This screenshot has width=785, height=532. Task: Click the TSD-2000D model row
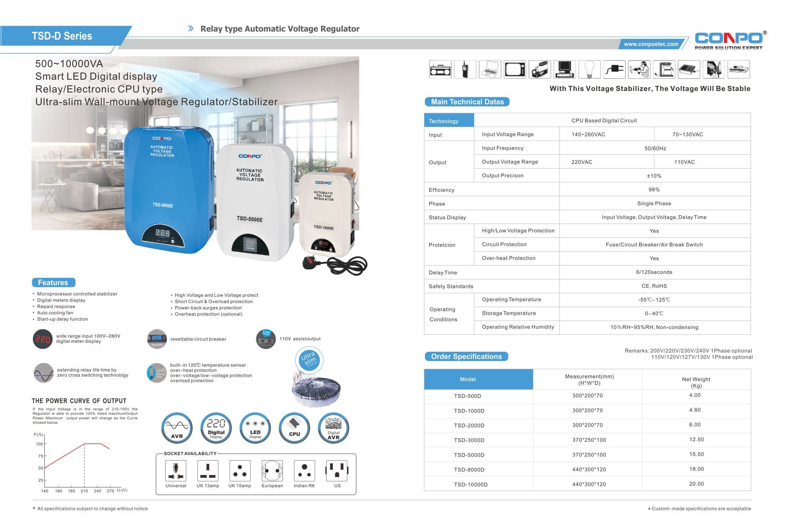point(588,425)
